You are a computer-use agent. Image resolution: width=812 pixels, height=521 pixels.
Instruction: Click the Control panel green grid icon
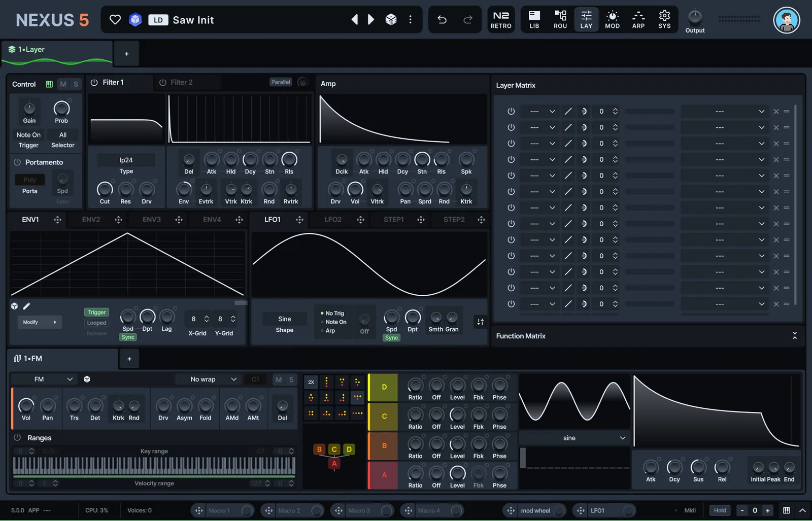click(49, 84)
